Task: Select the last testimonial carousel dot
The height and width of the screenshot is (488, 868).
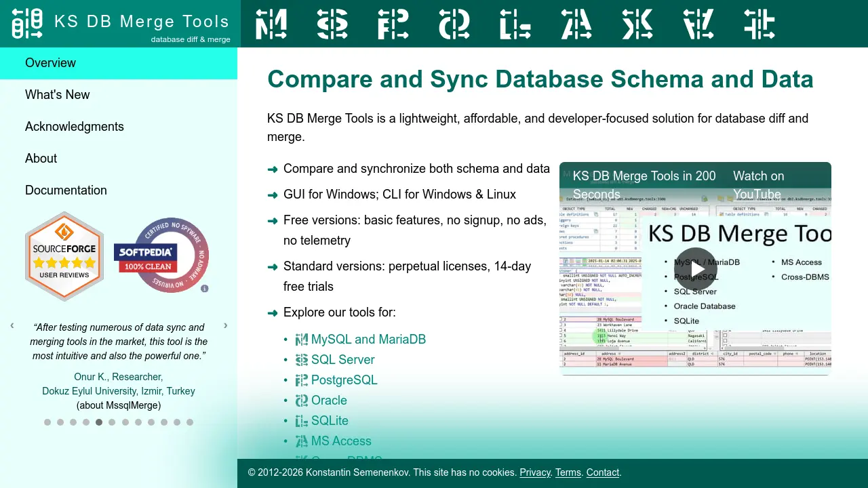Action: [190, 422]
